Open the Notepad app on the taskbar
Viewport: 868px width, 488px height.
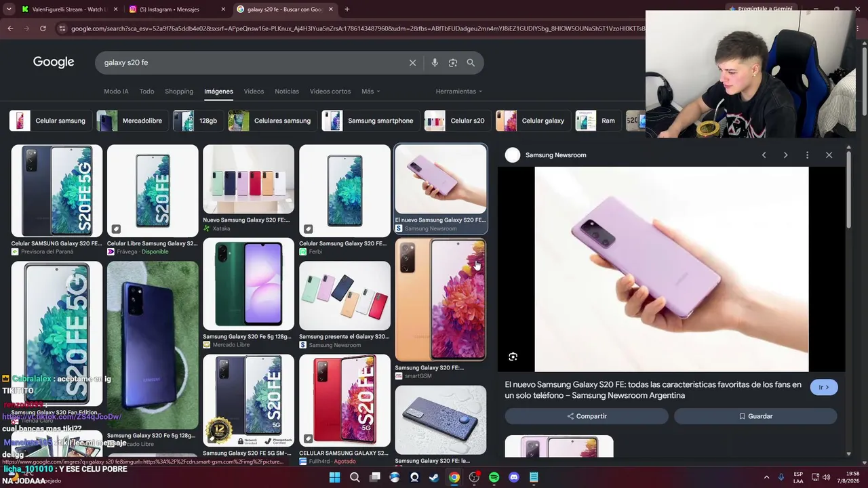(534, 477)
